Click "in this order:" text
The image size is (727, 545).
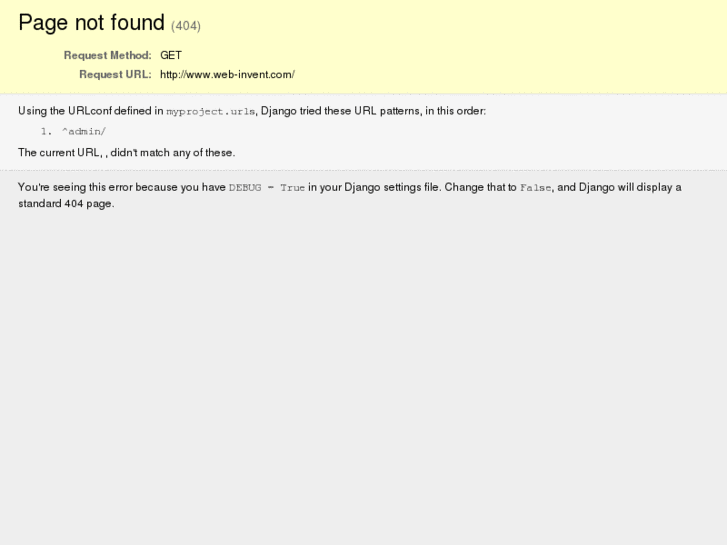(x=455, y=111)
